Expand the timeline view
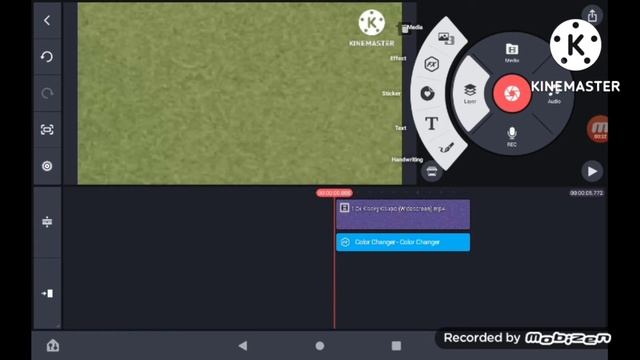The image size is (640, 360). coord(47,222)
